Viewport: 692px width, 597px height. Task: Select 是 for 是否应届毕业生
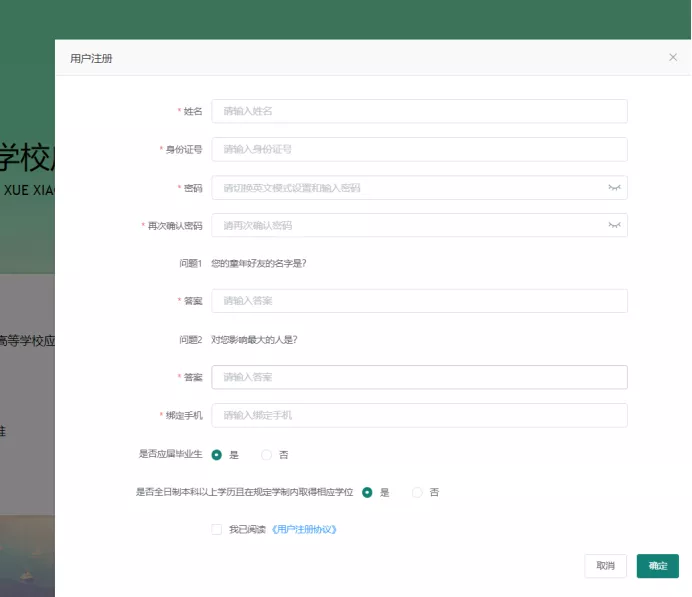coord(217,455)
